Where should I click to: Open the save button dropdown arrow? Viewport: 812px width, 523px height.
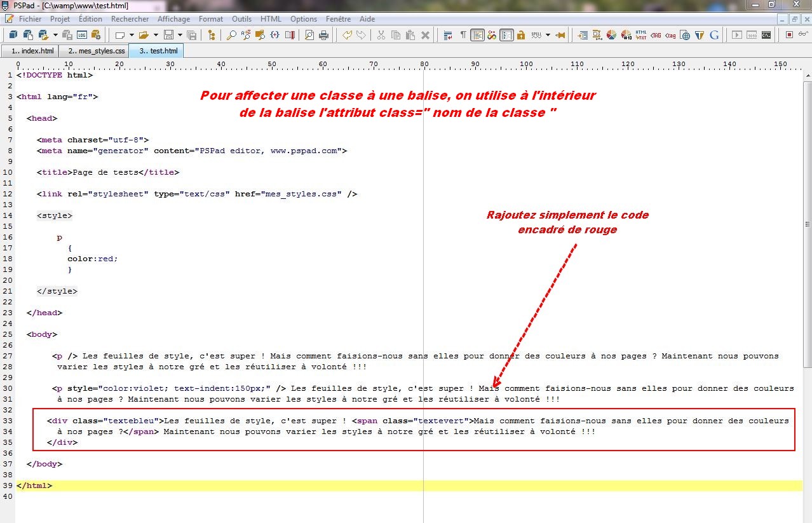click(x=179, y=35)
